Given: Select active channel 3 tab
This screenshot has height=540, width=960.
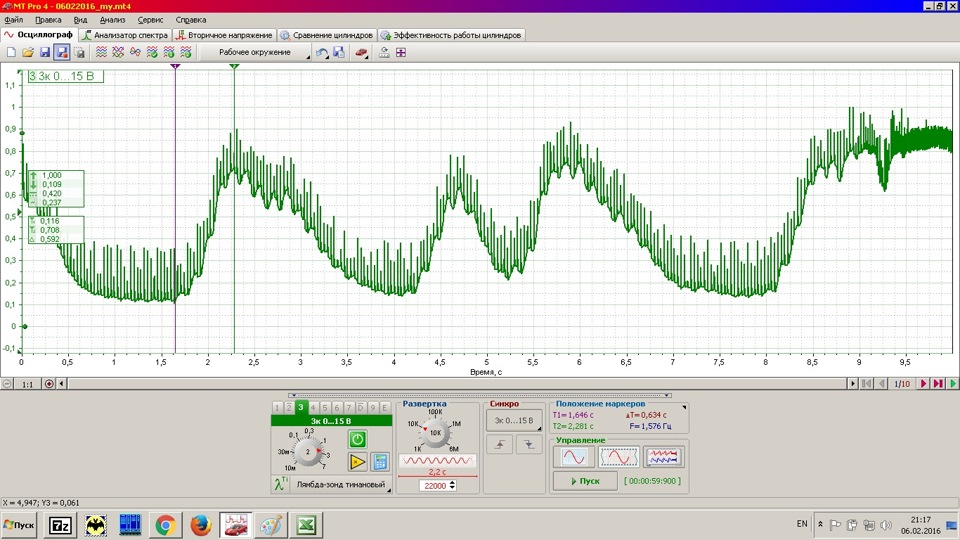Looking at the screenshot, I should point(301,407).
